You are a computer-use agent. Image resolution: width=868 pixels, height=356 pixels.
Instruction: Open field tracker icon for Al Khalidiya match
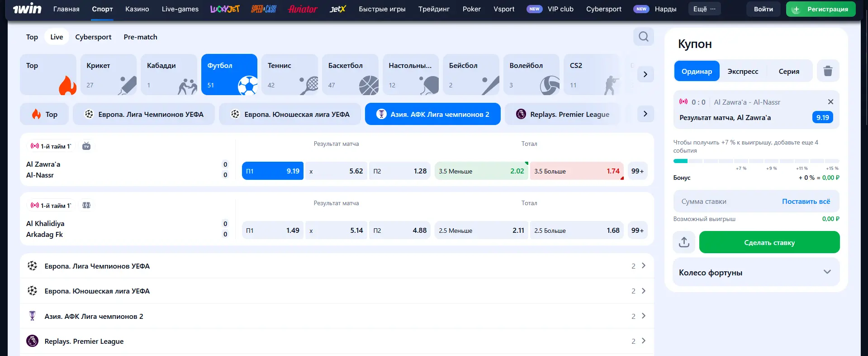pos(86,205)
